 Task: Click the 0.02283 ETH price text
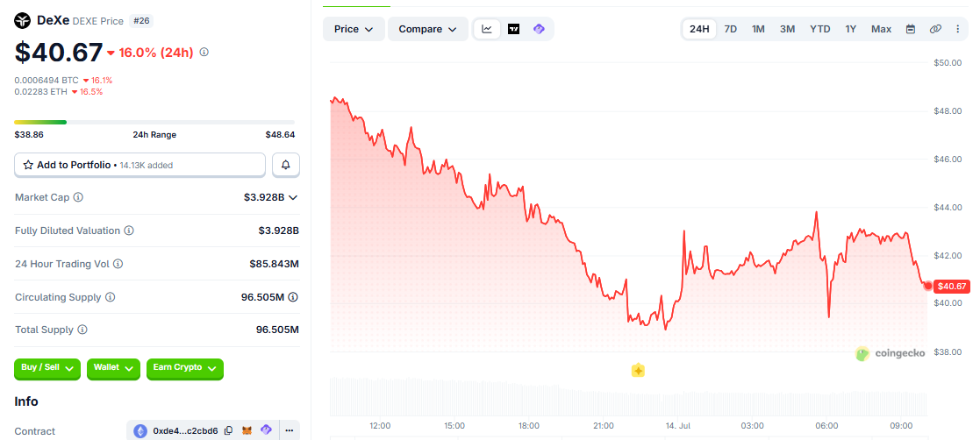click(41, 92)
